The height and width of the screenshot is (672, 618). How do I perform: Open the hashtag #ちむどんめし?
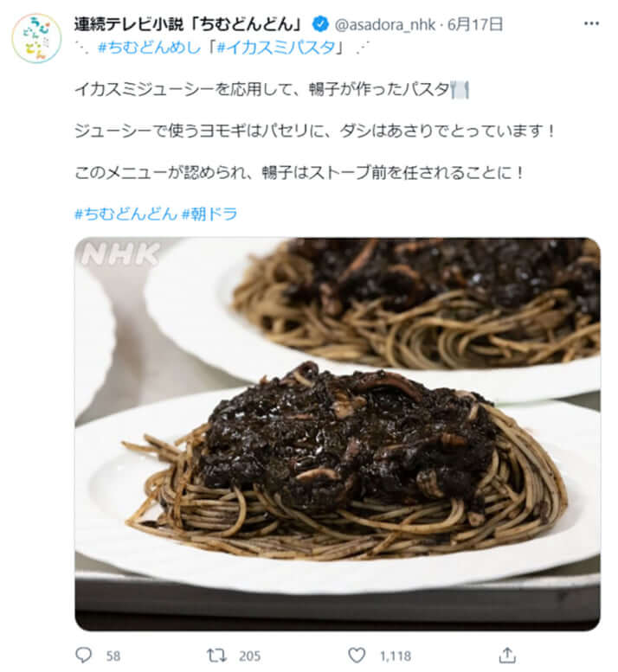click(149, 48)
